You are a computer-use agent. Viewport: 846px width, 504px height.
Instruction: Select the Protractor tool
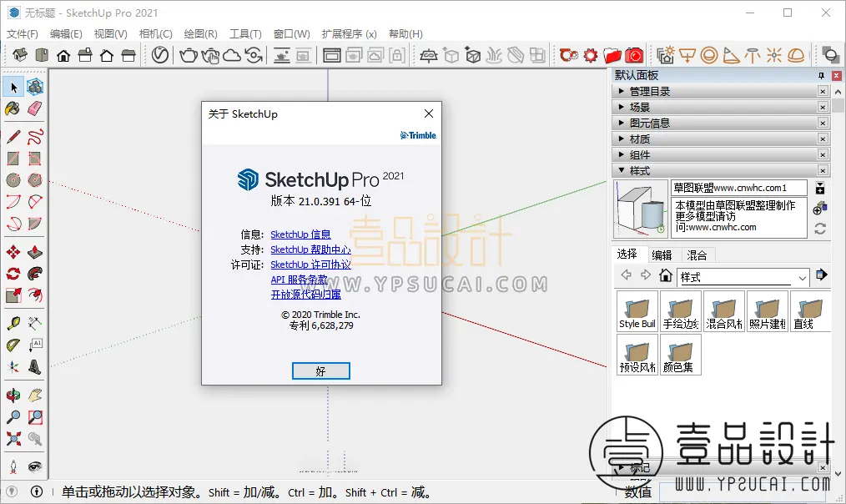point(13,345)
